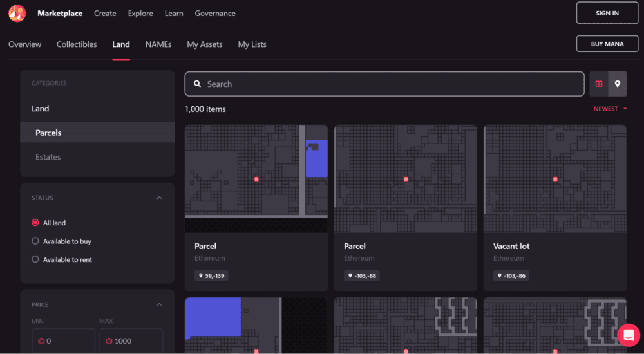Image resolution: width=644 pixels, height=354 pixels.
Task: Click the search magnifier icon
Action: pos(198,84)
